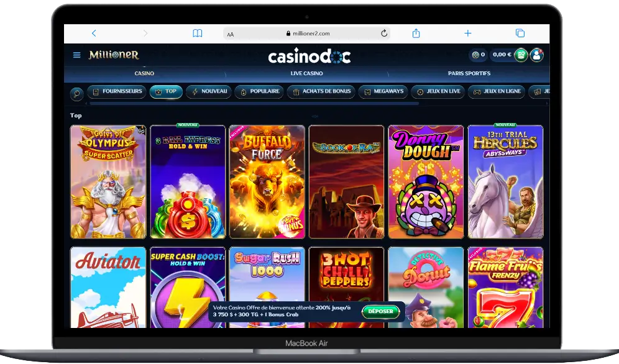Click the category bar horizontal scrollbar
The height and width of the screenshot is (364, 619).
tap(254, 104)
